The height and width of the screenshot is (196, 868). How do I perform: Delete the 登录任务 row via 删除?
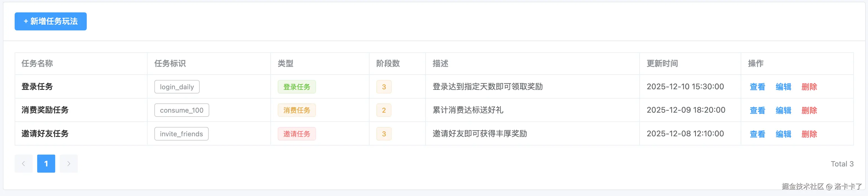click(809, 87)
